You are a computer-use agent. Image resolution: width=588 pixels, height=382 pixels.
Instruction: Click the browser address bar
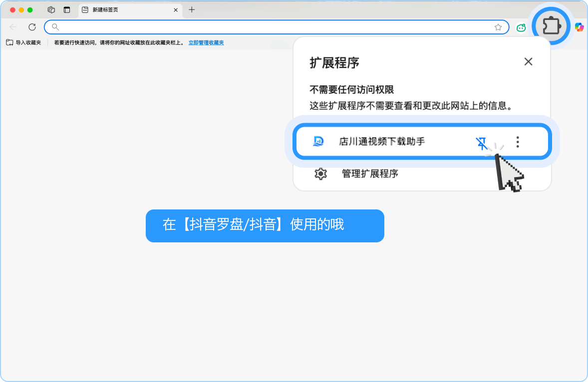[x=277, y=27]
